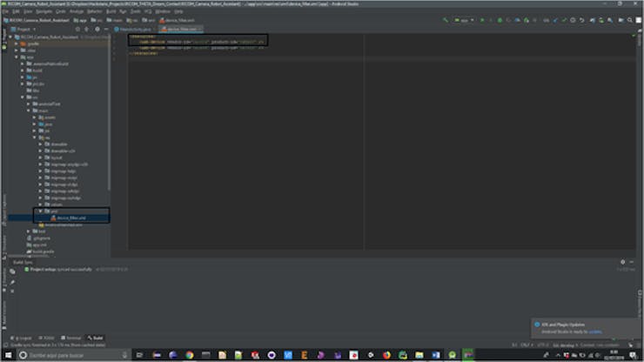644x362 pixels.
Task: Expand the layout folder arrow
Action: pos(41,158)
